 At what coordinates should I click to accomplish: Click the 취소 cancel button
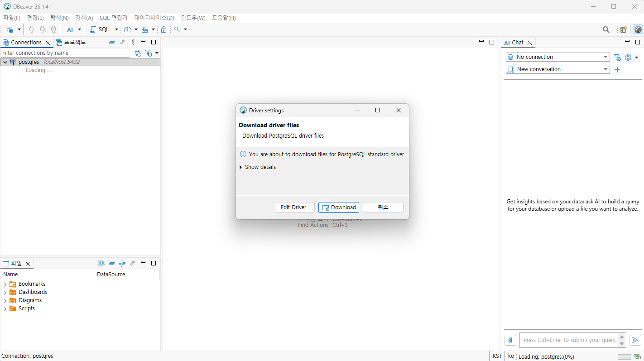[383, 207]
